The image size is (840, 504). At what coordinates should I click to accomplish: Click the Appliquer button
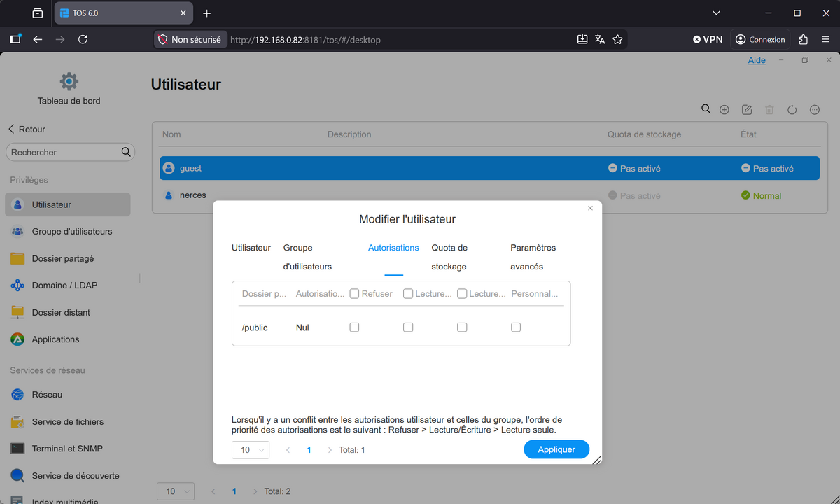click(x=556, y=449)
